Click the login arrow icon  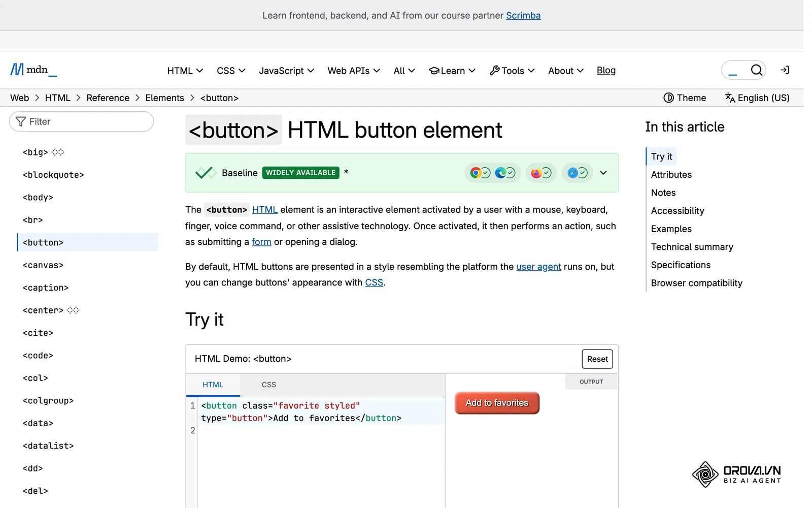[785, 70]
